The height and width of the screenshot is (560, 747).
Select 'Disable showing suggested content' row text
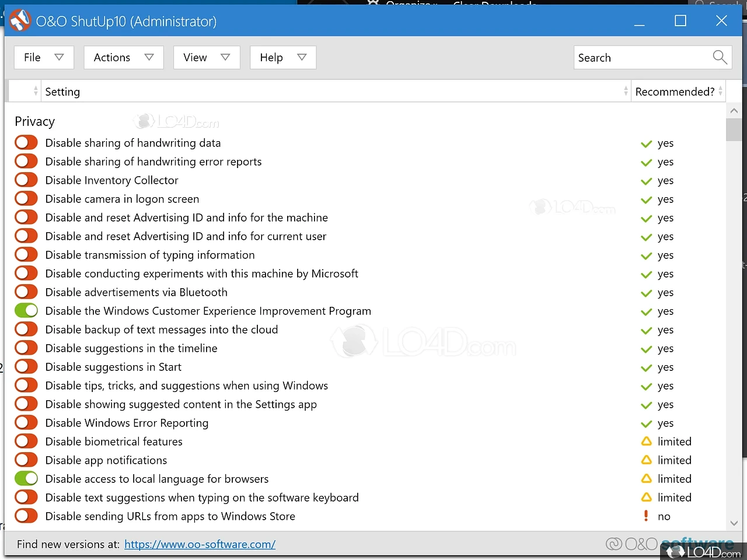click(x=181, y=404)
